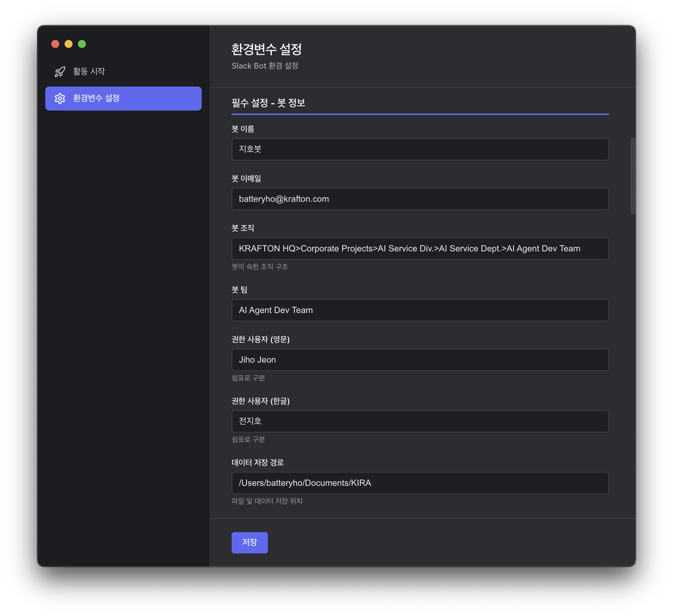673x616 pixels.
Task: Click the Slack Bot 환경 설정 subtitle
Action: (265, 66)
